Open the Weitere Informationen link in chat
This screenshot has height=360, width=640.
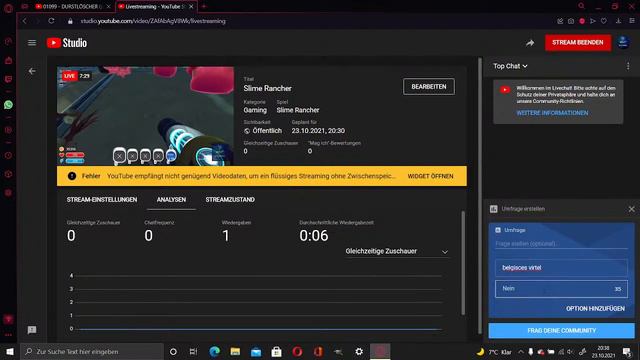[x=552, y=113]
